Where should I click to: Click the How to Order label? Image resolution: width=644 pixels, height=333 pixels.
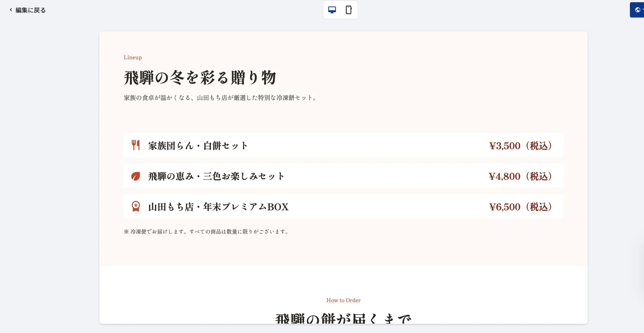pyautogui.click(x=343, y=300)
